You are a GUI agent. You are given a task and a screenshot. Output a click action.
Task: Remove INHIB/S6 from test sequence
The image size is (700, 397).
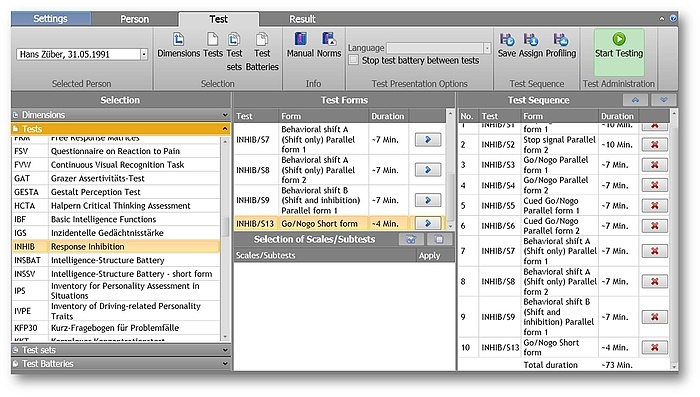click(x=654, y=226)
